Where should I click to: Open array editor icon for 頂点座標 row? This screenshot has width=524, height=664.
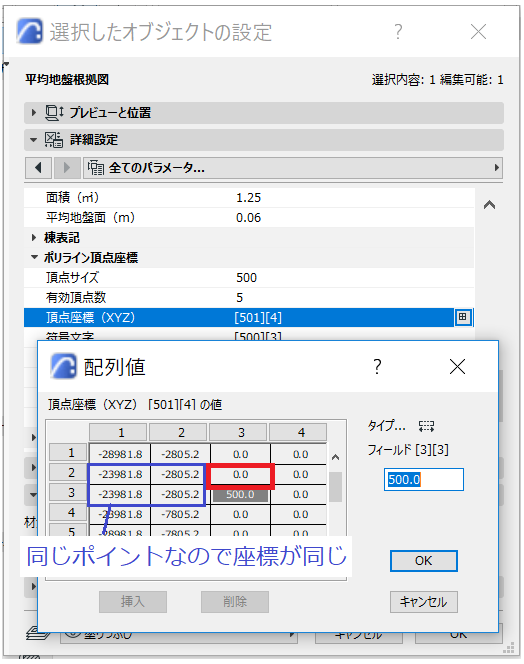(x=463, y=317)
